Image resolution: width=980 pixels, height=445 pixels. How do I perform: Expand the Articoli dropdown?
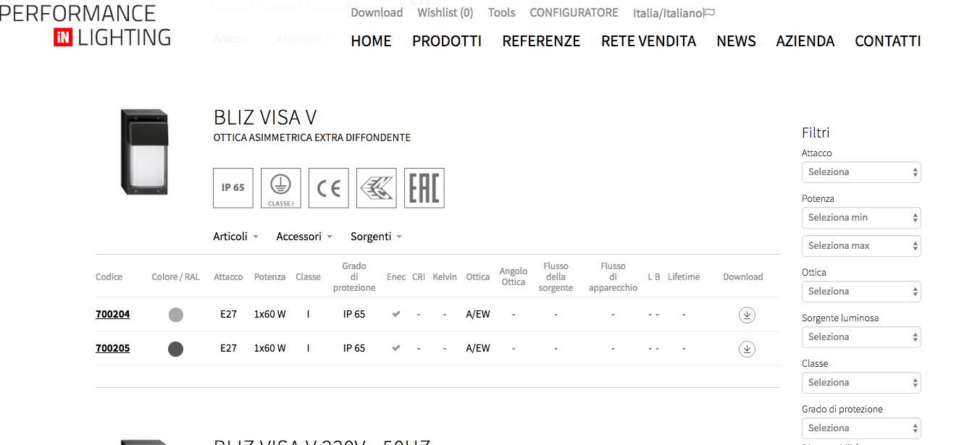click(235, 237)
